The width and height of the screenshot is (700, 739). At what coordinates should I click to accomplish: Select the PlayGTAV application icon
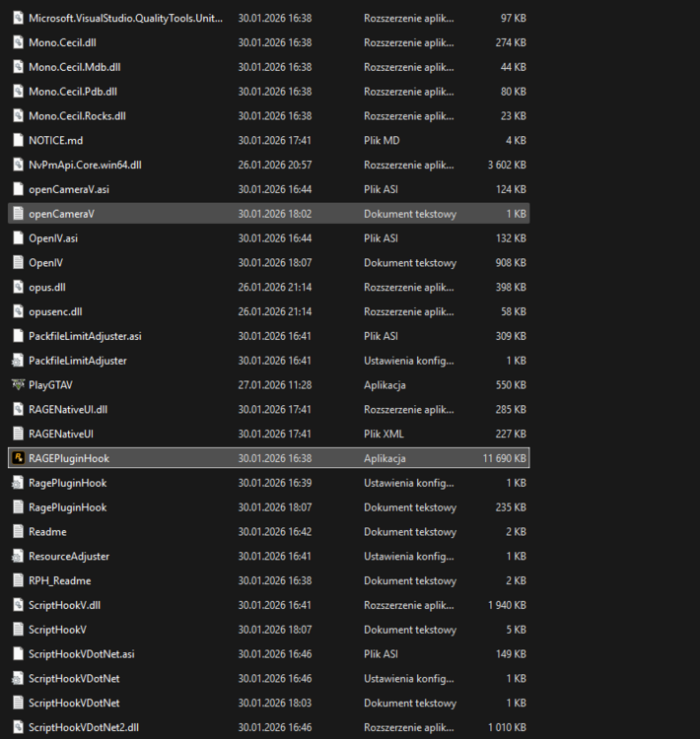18,384
